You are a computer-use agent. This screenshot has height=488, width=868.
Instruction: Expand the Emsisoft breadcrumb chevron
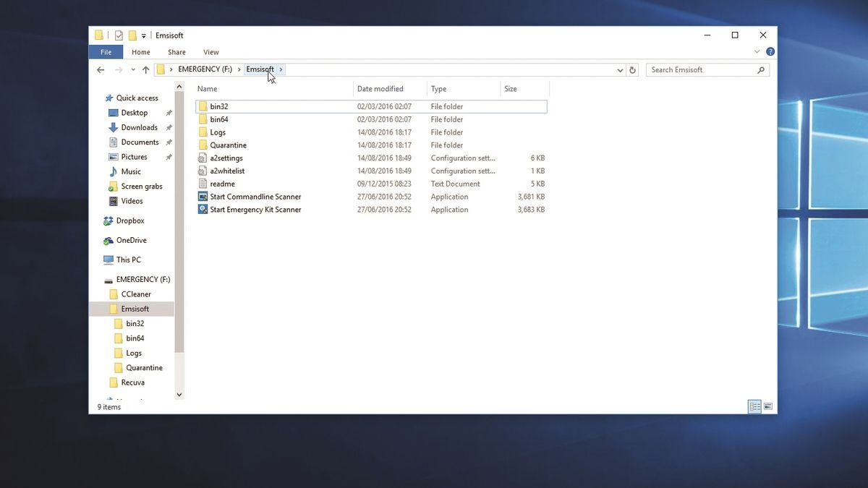click(x=281, y=69)
